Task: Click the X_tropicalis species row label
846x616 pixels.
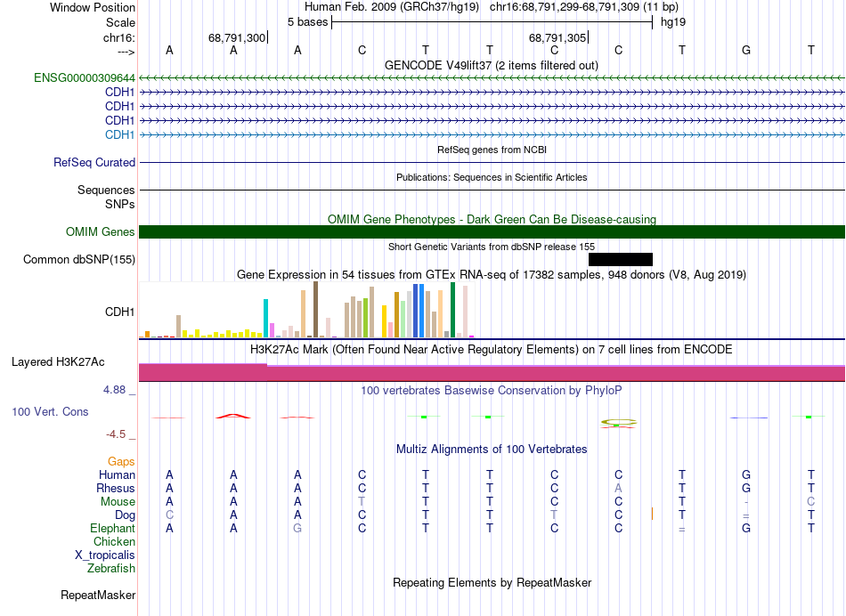Action: tap(105, 555)
